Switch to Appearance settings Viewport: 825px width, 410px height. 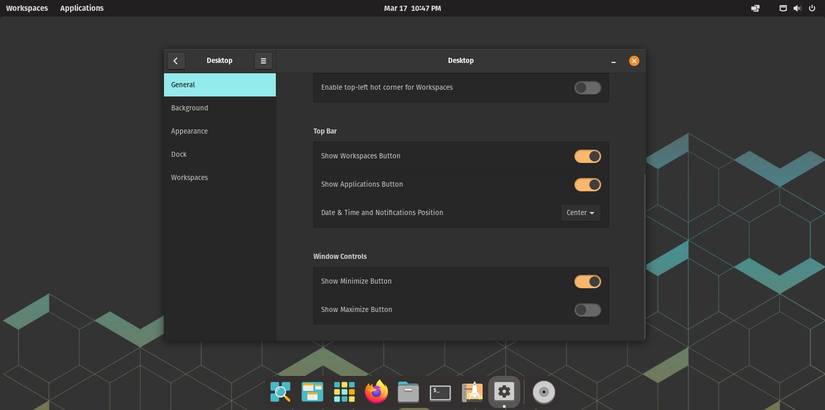tap(220, 131)
